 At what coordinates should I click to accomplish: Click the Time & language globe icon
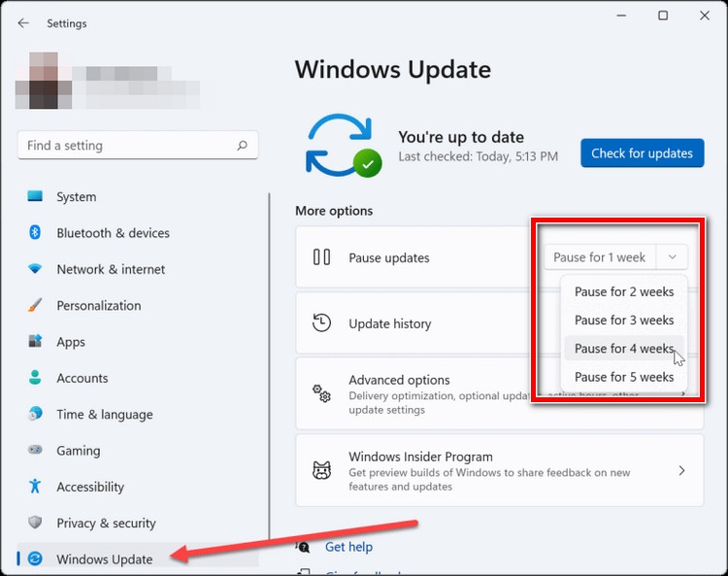[x=35, y=414]
